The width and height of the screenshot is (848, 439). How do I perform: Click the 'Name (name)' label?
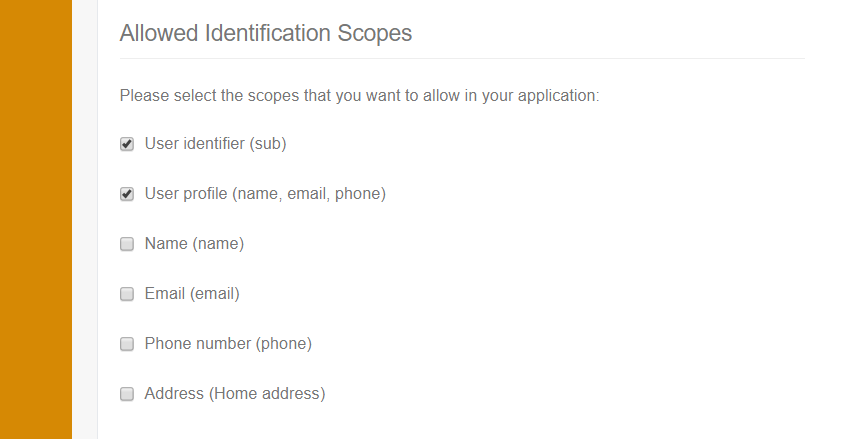pyautogui.click(x=194, y=243)
